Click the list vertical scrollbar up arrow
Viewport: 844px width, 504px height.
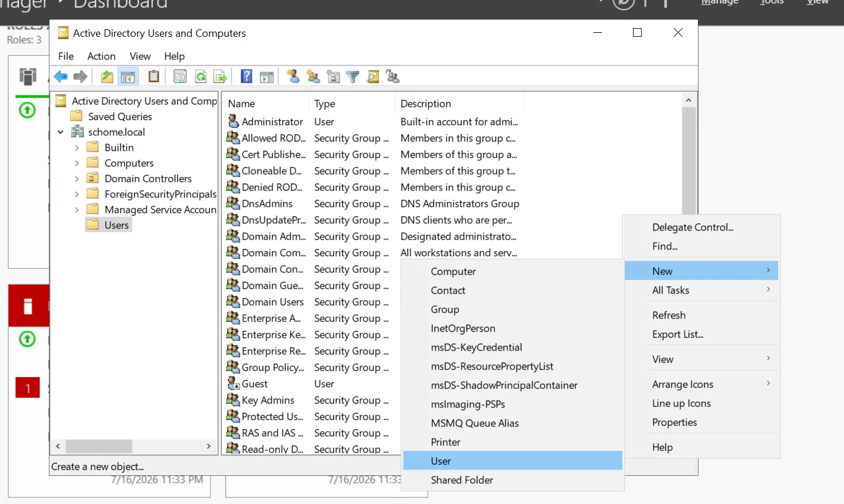coord(688,100)
